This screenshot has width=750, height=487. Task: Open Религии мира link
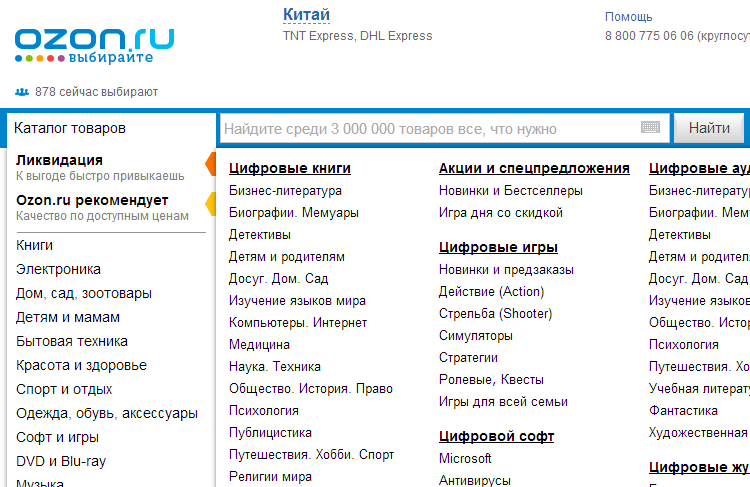pos(270,476)
